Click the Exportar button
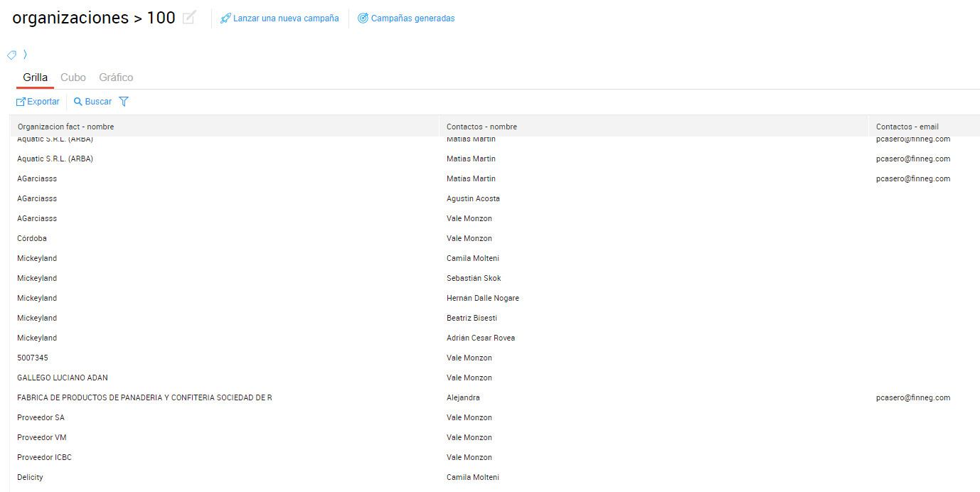 tap(38, 102)
